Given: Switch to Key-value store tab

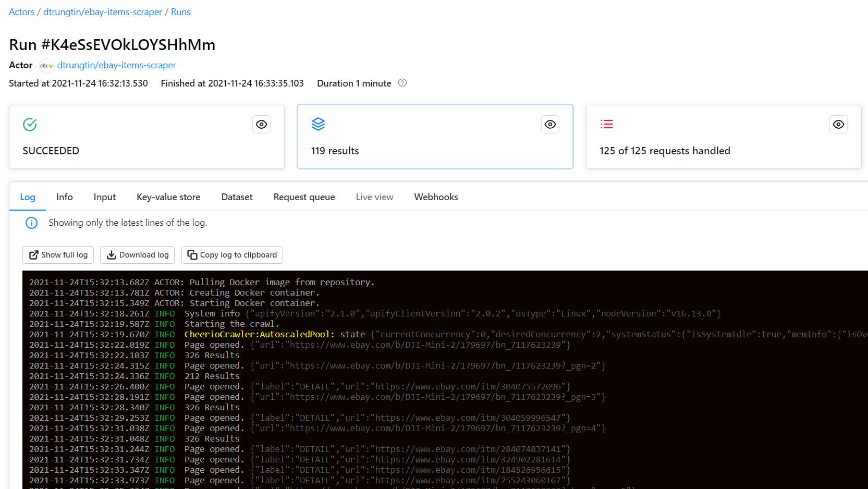Looking at the screenshot, I should [168, 197].
